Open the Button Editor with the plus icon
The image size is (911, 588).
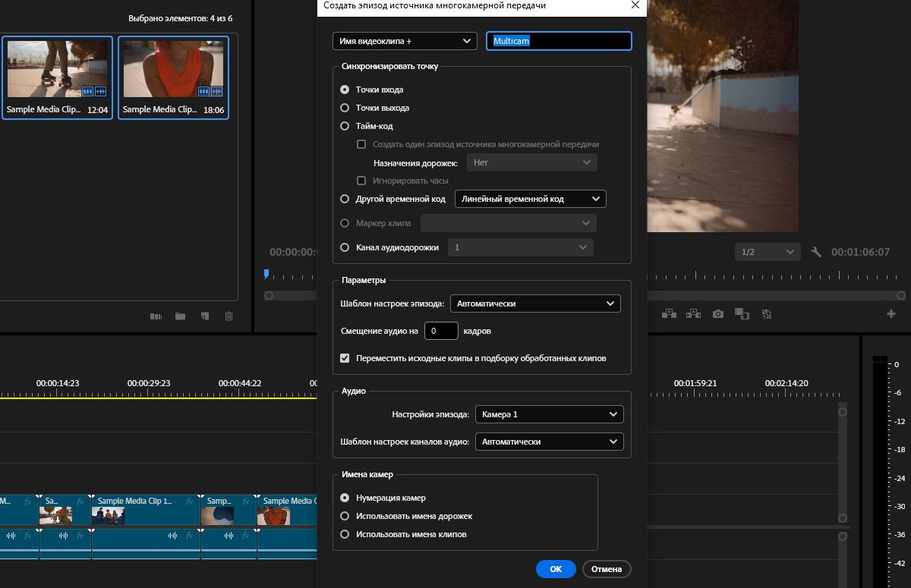pos(890,313)
